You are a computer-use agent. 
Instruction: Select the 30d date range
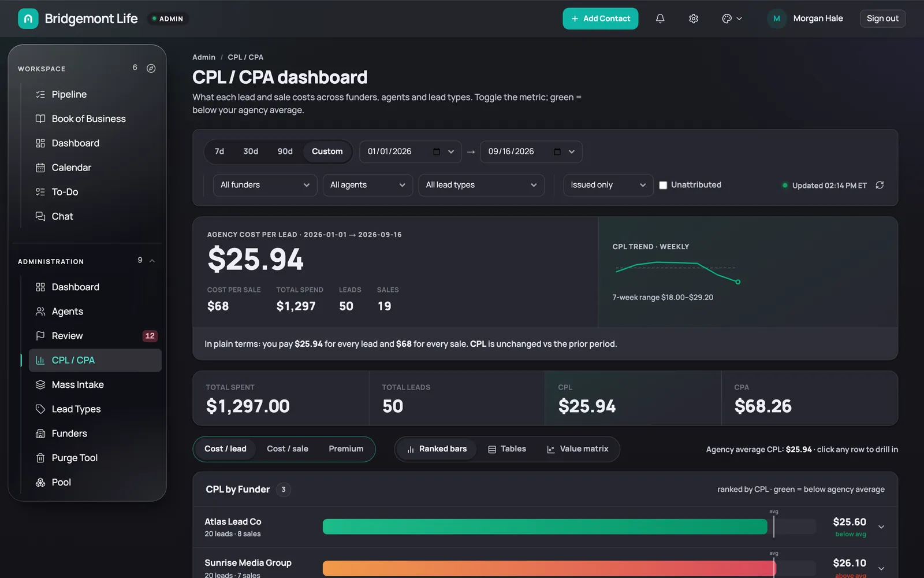(251, 151)
